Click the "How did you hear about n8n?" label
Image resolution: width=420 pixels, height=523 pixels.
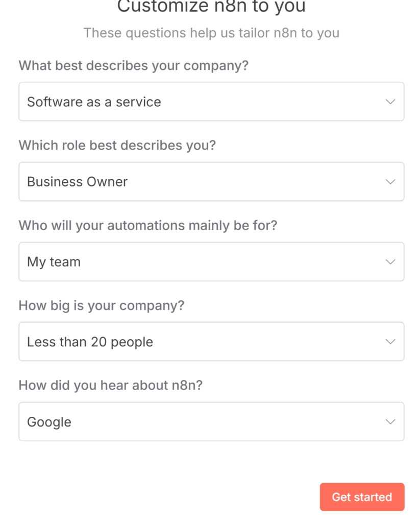pos(110,385)
